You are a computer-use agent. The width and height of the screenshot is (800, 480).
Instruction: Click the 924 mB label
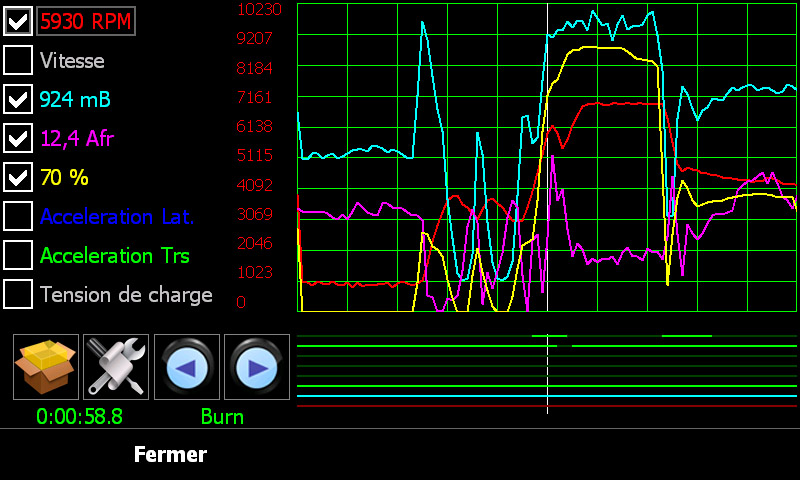[75, 99]
